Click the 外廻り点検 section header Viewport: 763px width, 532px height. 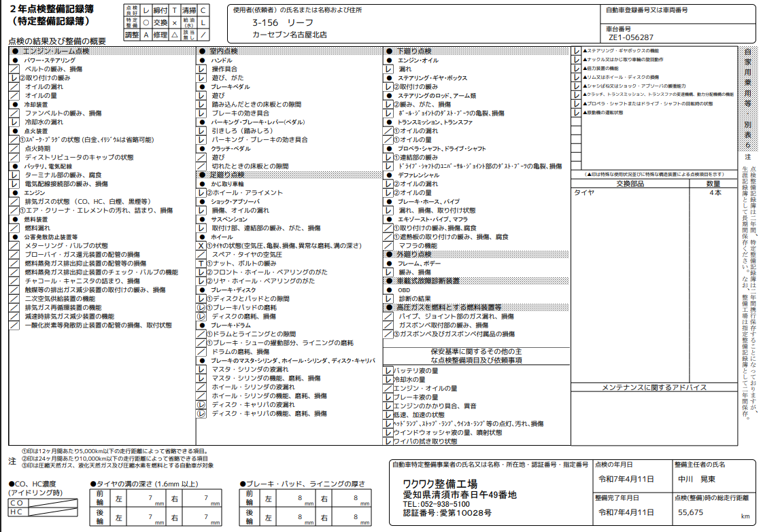click(x=477, y=254)
